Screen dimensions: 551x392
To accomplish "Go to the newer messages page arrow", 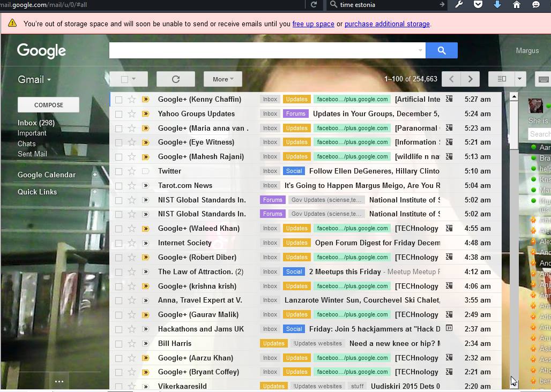I will point(451,79).
